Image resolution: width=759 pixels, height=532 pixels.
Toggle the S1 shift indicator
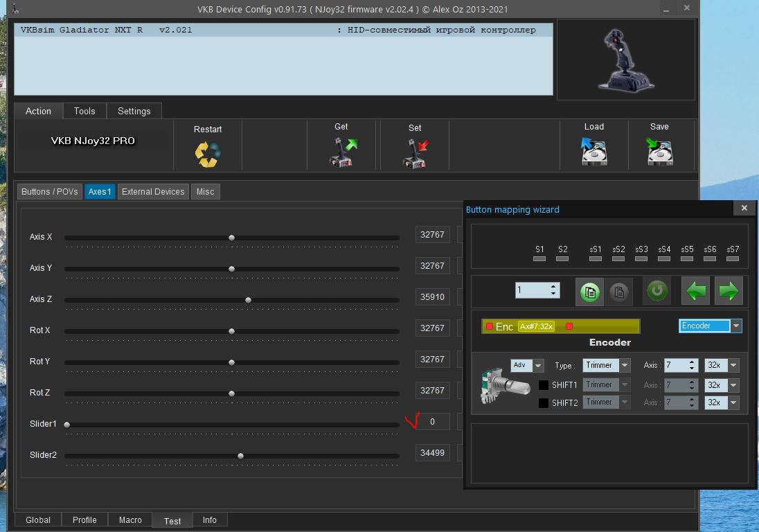[539, 258]
